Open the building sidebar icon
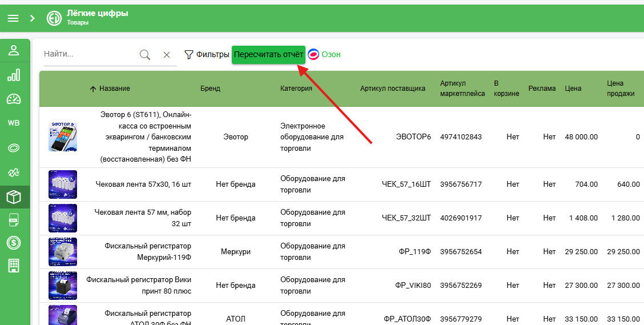This screenshot has height=325, width=644. click(14, 266)
